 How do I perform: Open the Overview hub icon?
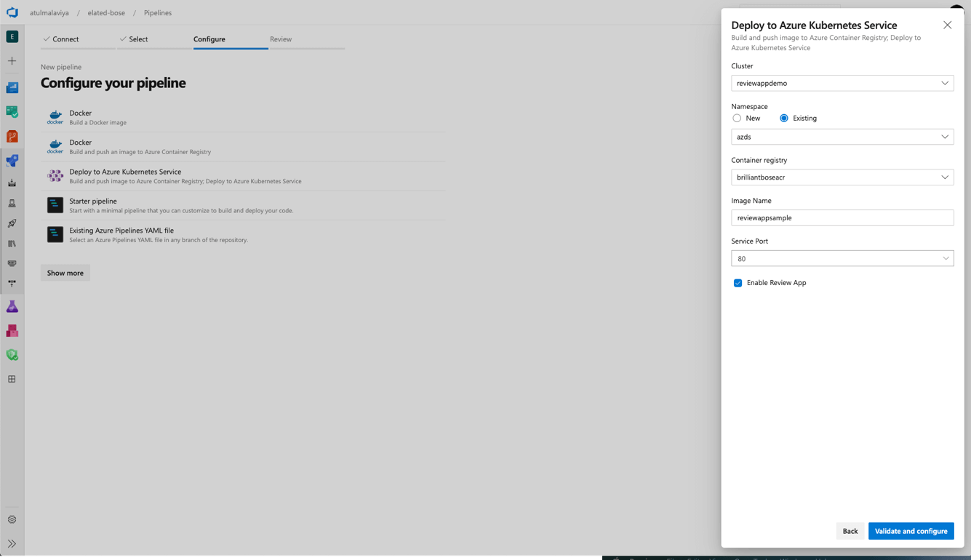[x=12, y=88]
